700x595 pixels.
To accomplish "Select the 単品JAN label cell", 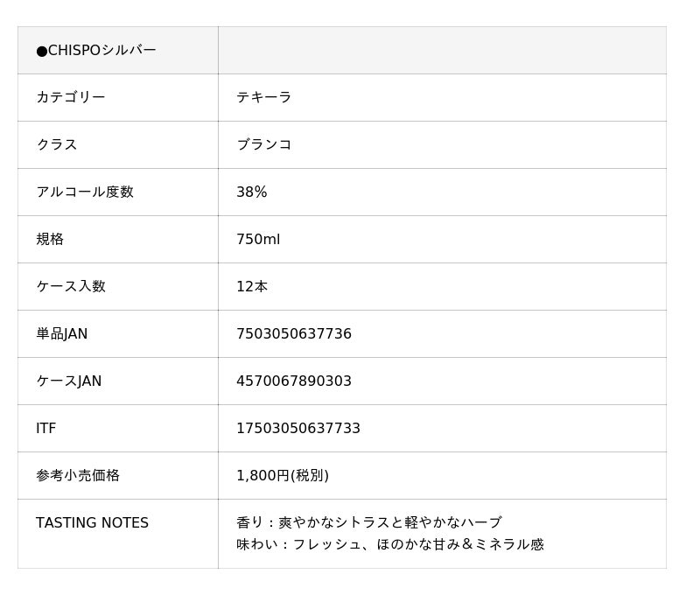I will pos(62,334).
